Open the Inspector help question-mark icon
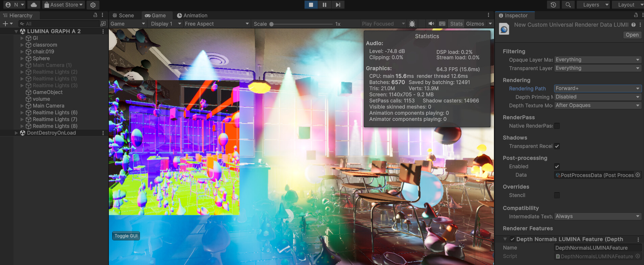Image resolution: width=644 pixels, height=265 pixels. click(634, 25)
